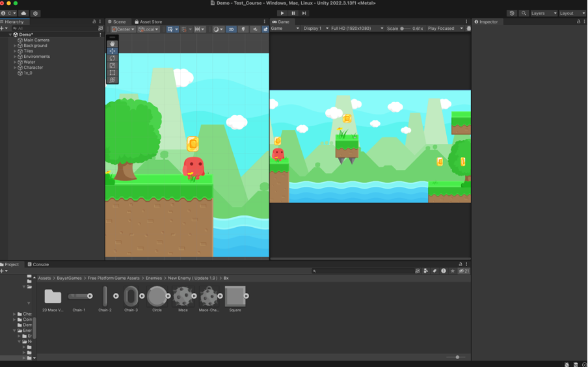Screen dimensions: 588x367
Task: Toggle scene lighting bulb button
Action: click(x=243, y=29)
